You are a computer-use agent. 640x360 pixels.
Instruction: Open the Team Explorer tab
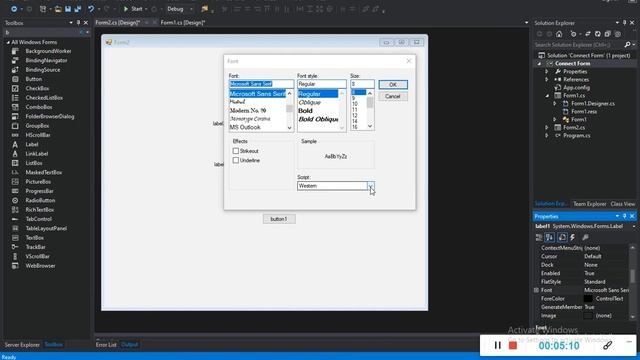(x=589, y=204)
